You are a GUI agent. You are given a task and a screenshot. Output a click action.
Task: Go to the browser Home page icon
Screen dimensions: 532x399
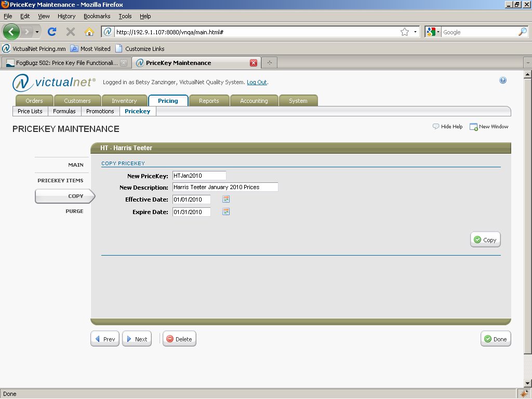(x=89, y=32)
